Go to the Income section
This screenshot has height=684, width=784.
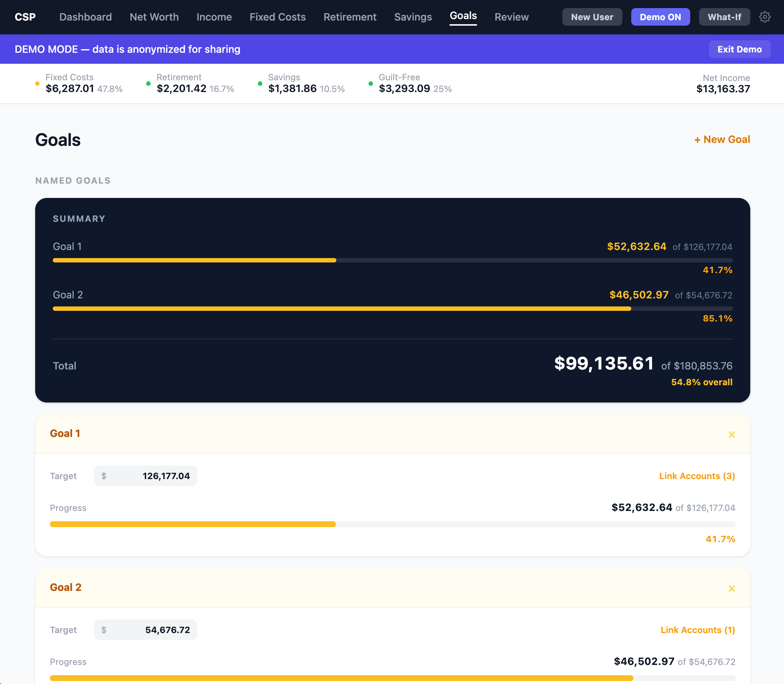214,17
